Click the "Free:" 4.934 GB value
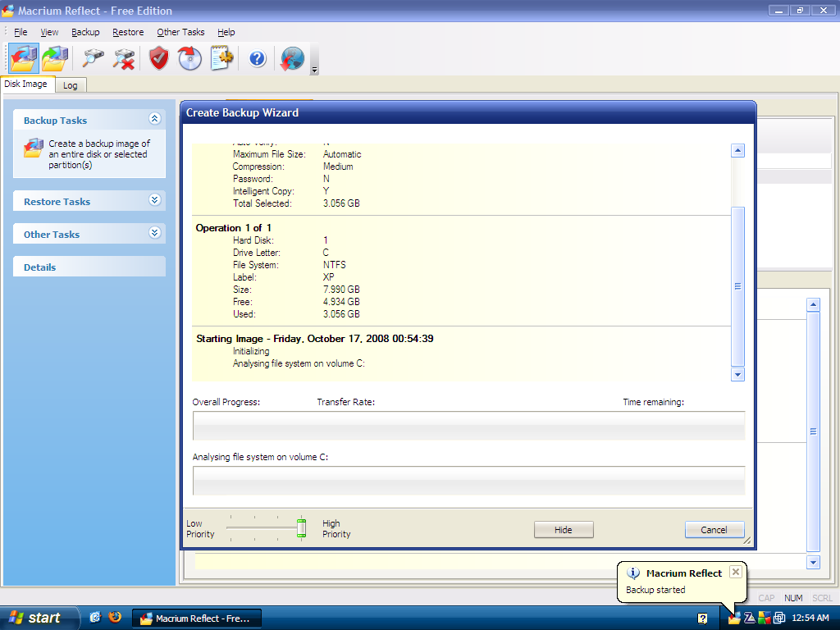The width and height of the screenshot is (840, 630). [341, 302]
